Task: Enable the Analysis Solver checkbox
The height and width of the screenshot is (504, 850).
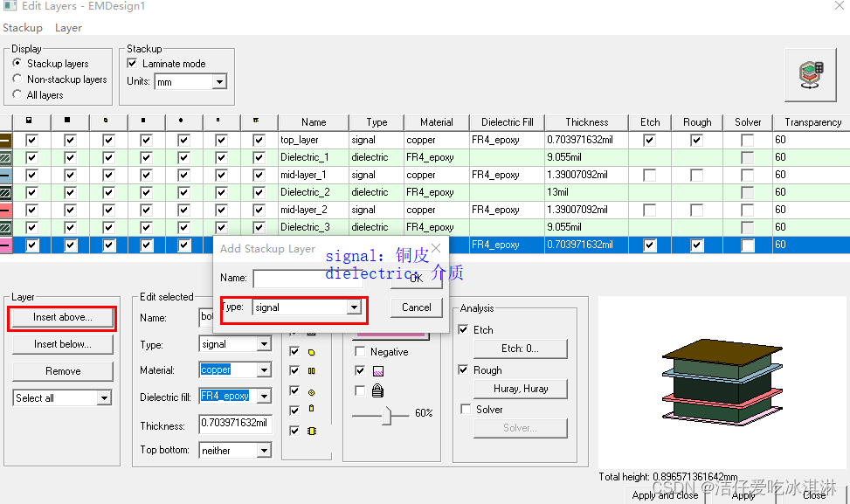Action: (x=466, y=409)
